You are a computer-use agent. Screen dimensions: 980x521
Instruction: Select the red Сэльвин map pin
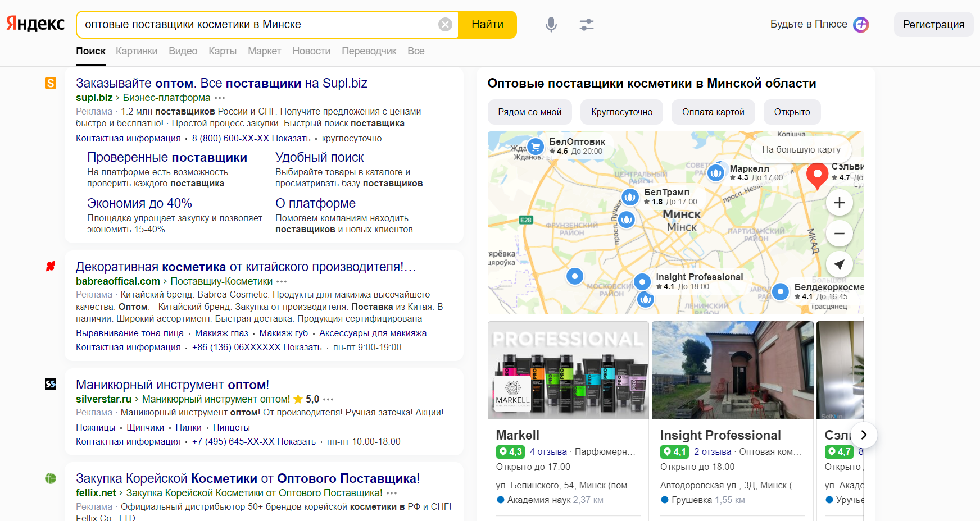click(817, 176)
